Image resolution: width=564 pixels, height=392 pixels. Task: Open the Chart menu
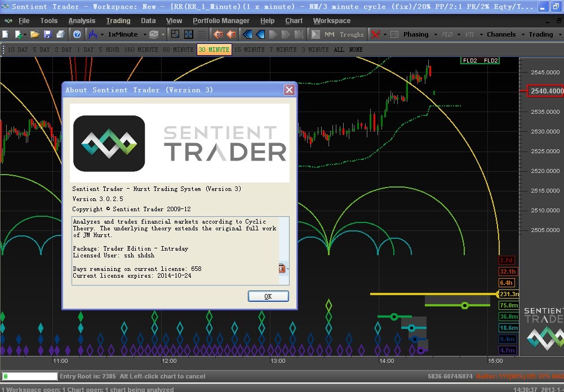click(x=294, y=21)
